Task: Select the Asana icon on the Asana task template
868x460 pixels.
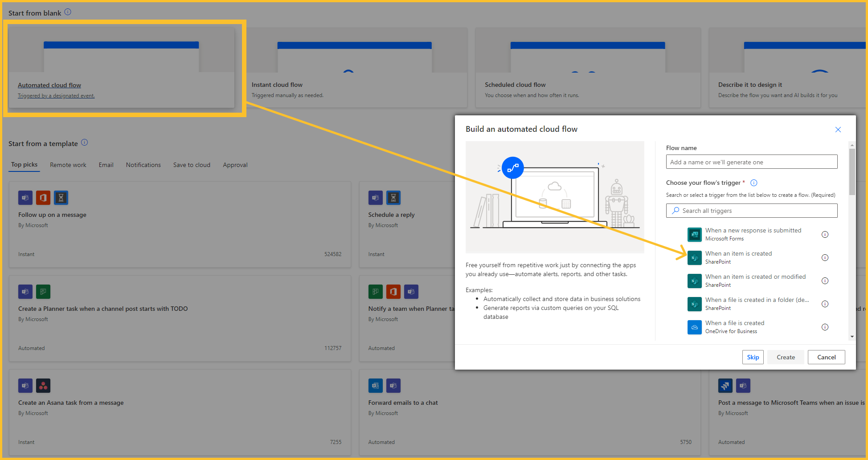Action: pos(43,386)
